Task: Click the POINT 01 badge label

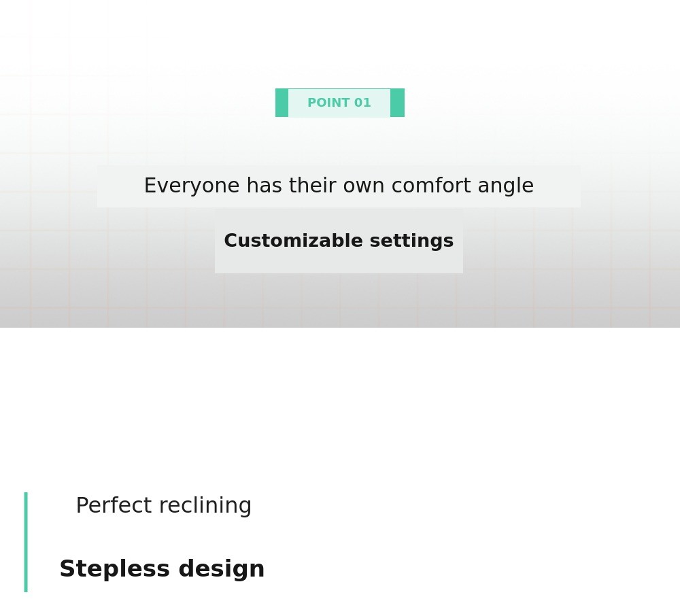Action: [x=339, y=103]
